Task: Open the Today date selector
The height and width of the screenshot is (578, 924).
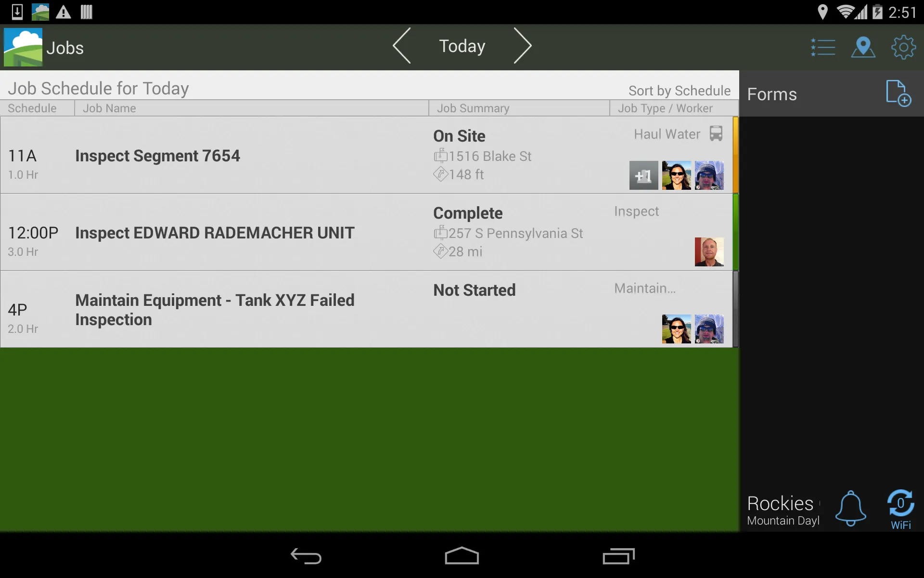Action: click(462, 46)
